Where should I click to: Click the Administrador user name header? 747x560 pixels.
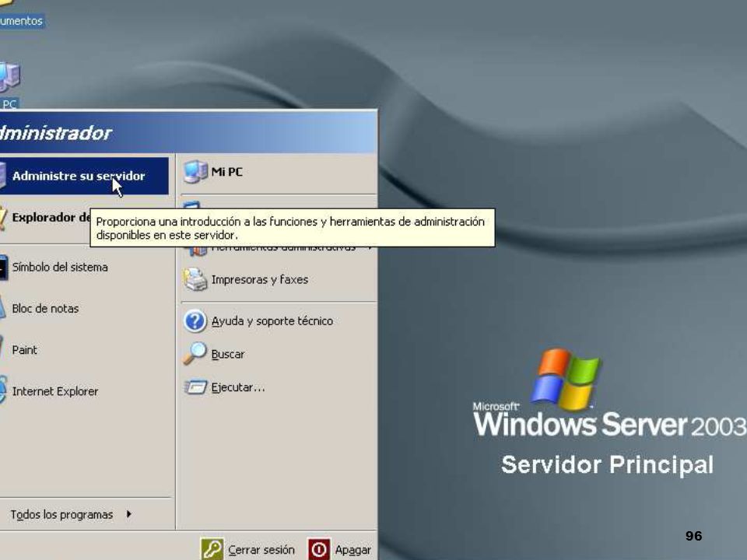pos(55,133)
